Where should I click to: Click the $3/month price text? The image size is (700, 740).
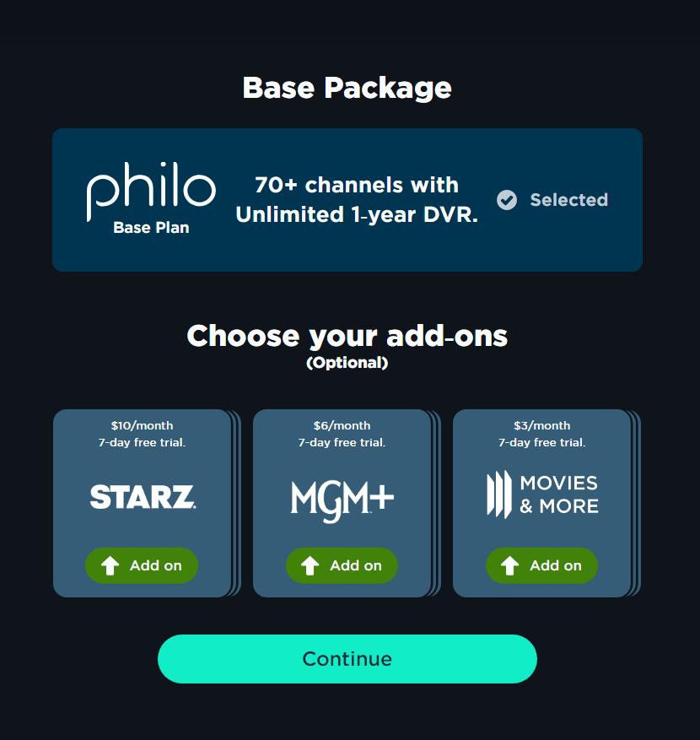pyautogui.click(x=542, y=425)
